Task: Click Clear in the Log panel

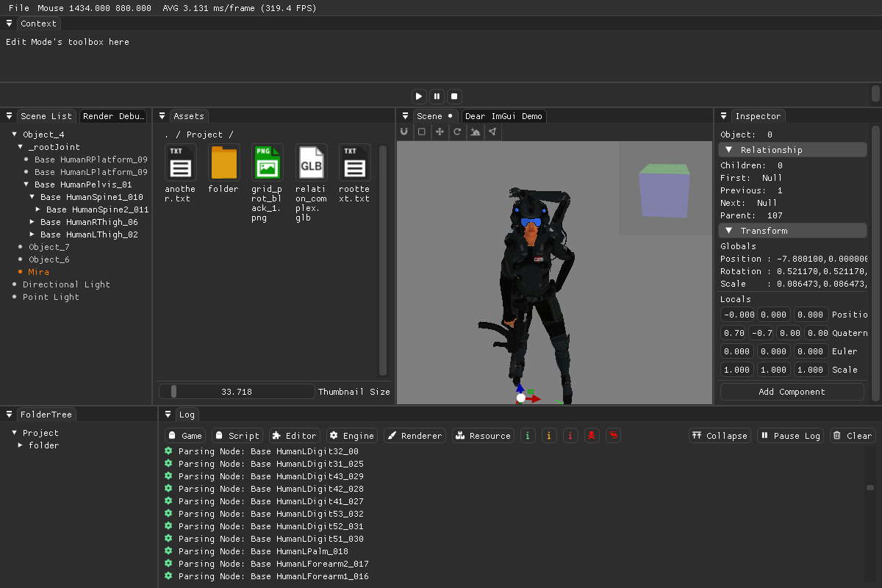Action: (x=852, y=435)
